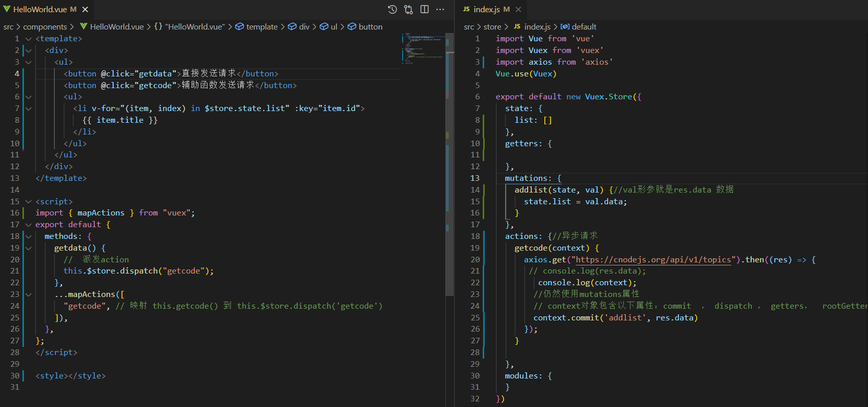
Task: Select 'button' breadcrumb
Action: (371, 26)
